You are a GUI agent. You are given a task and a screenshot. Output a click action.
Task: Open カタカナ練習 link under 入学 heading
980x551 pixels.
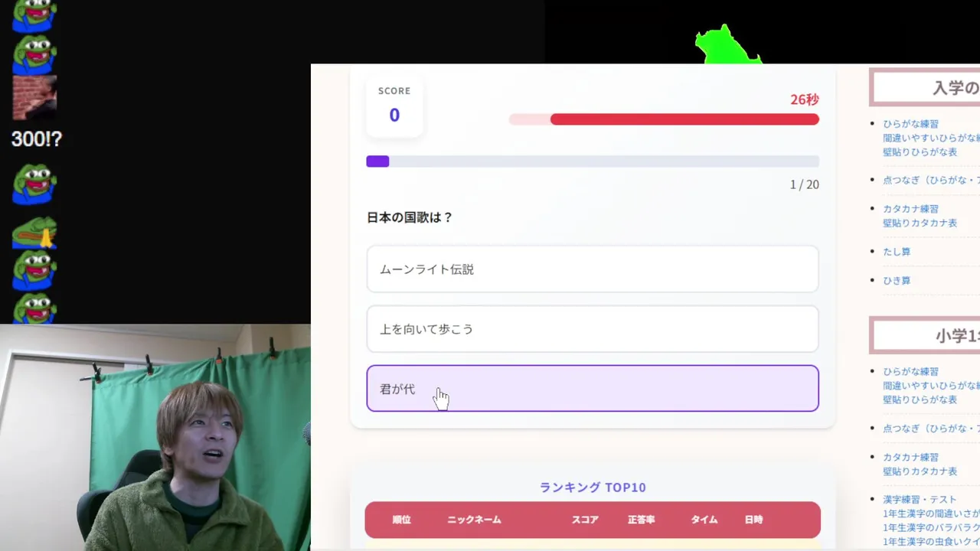910,209
